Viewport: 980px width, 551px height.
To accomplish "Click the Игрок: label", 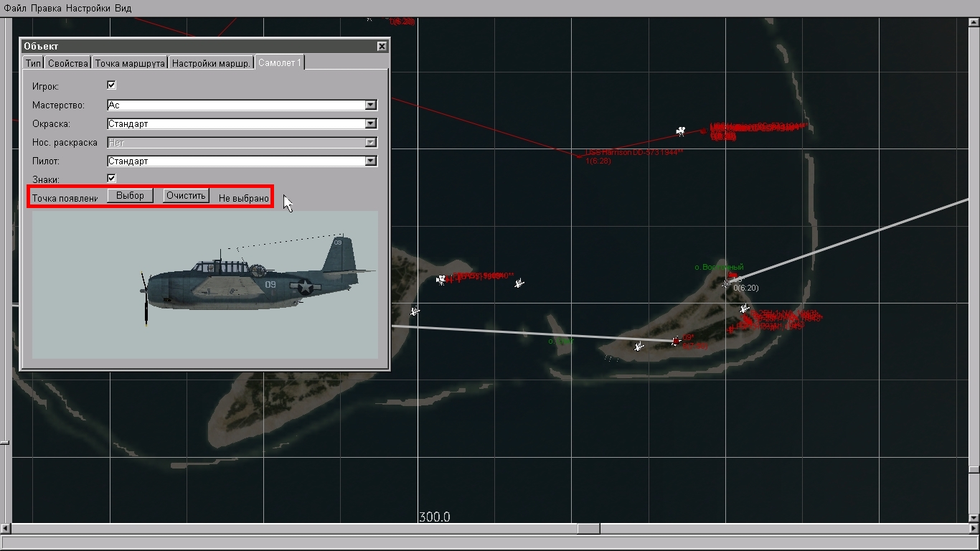I will 45,87.
